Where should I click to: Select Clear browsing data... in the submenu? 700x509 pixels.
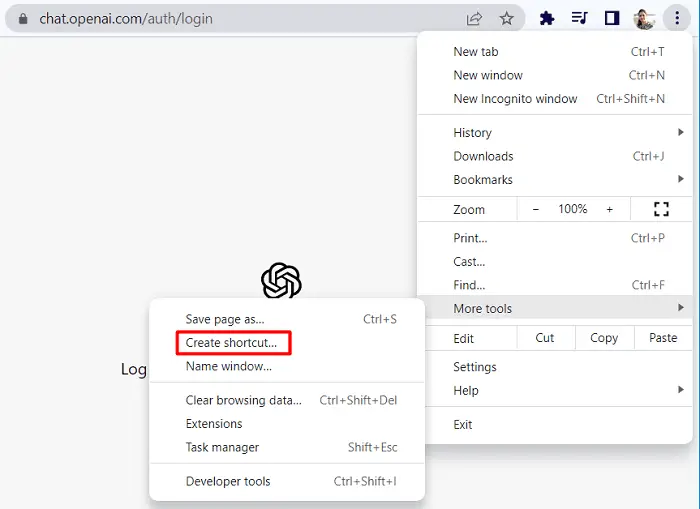pyautogui.click(x=287, y=400)
